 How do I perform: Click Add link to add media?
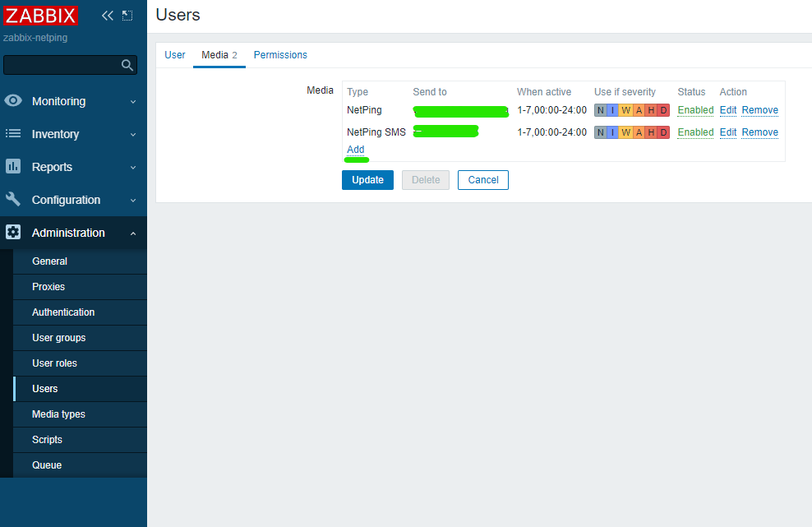tap(355, 150)
